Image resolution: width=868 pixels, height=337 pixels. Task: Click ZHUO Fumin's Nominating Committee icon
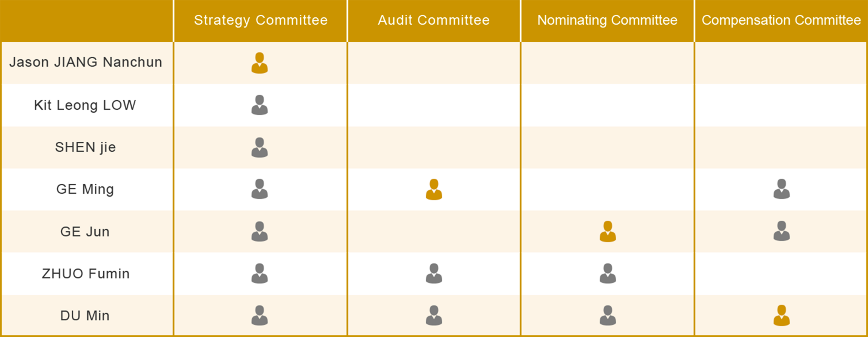(608, 274)
